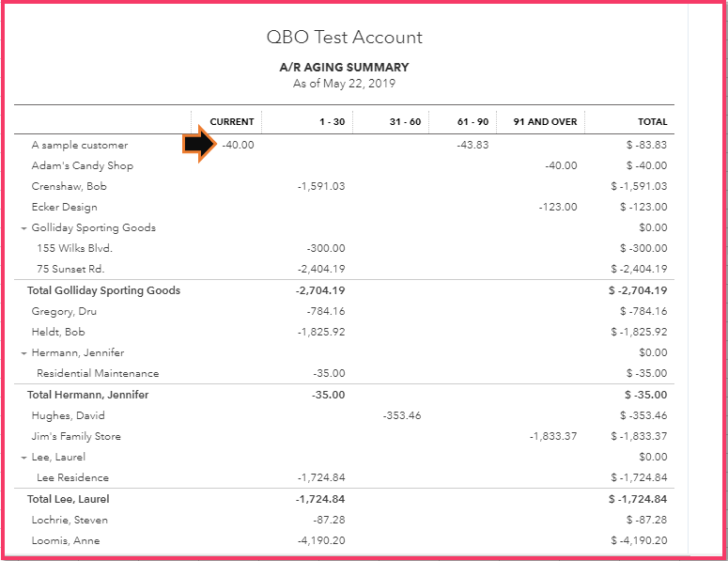The image size is (728, 561).
Task: Open Adam's Candy Shop customer row
Action: pos(83,165)
